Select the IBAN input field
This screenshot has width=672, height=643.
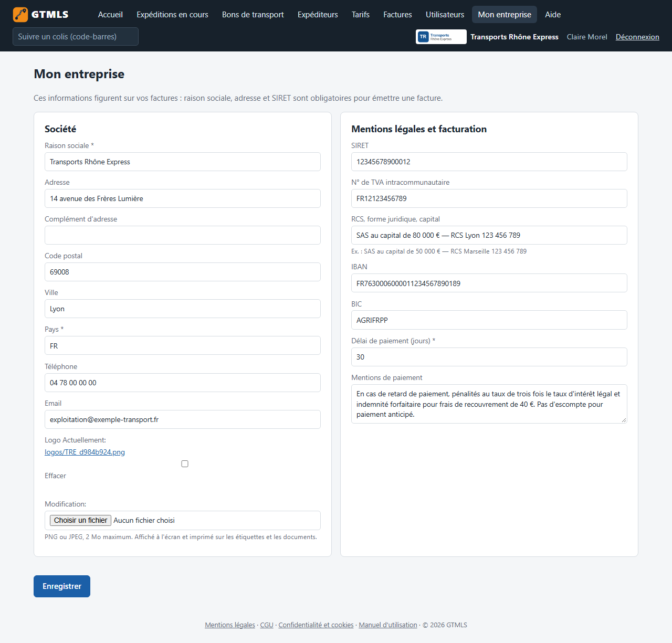489,283
